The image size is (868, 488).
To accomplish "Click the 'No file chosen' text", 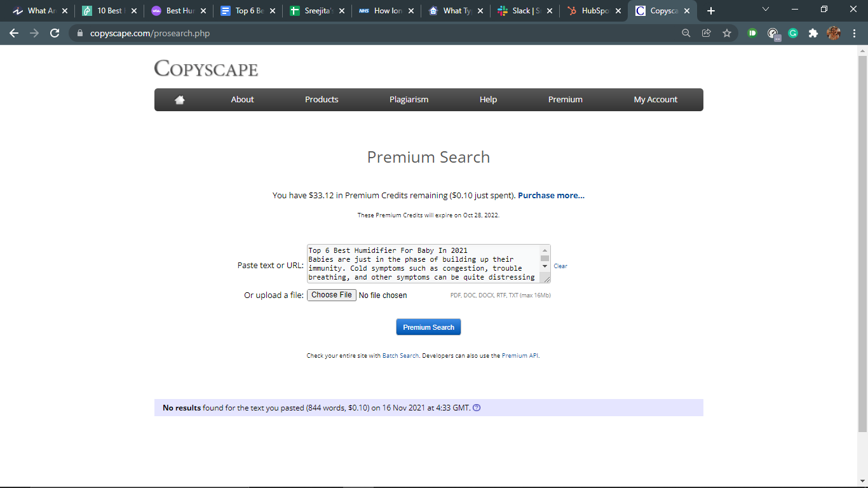I will [x=383, y=295].
